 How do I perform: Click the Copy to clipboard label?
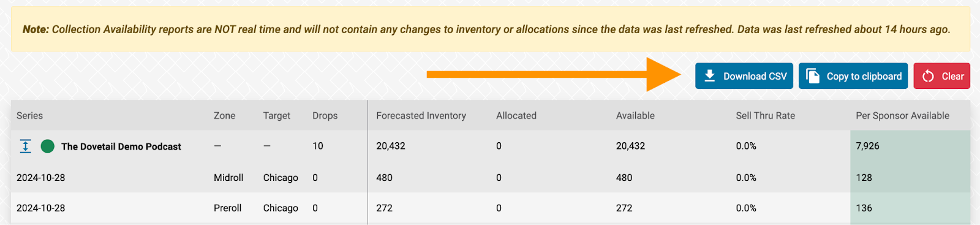click(x=864, y=76)
